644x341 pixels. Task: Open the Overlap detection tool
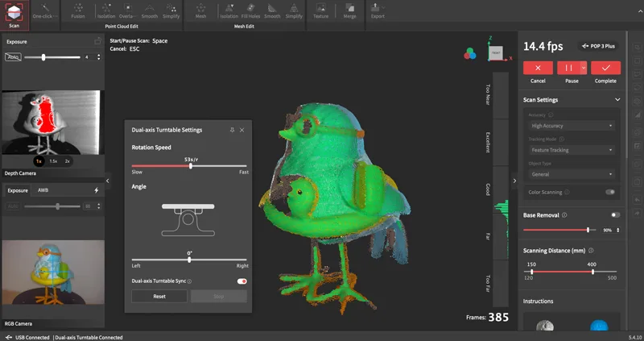tap(128, 11)
